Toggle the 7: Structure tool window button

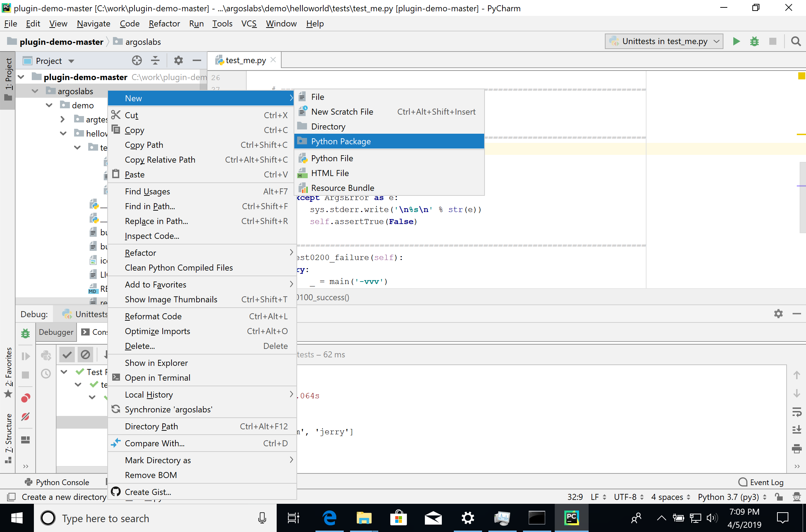pyautogui.click(x=8, y=438)
